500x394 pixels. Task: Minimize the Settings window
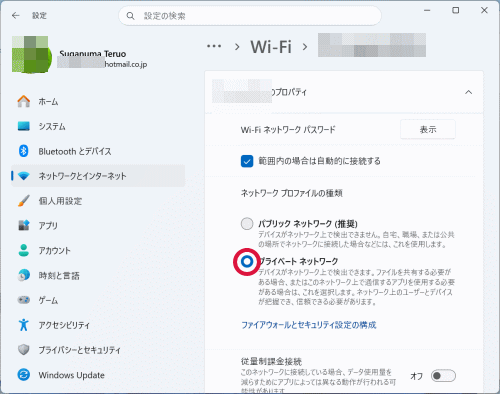tap(427, 11)
